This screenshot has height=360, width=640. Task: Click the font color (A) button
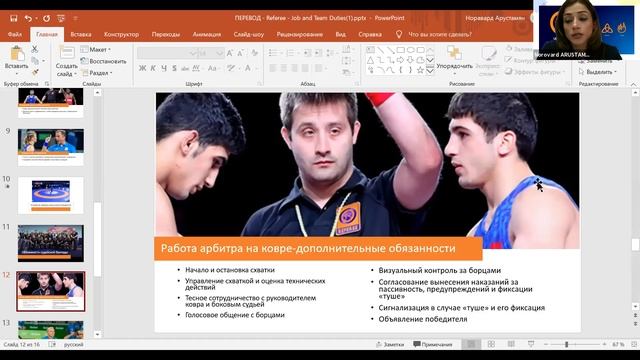[248, 68]
